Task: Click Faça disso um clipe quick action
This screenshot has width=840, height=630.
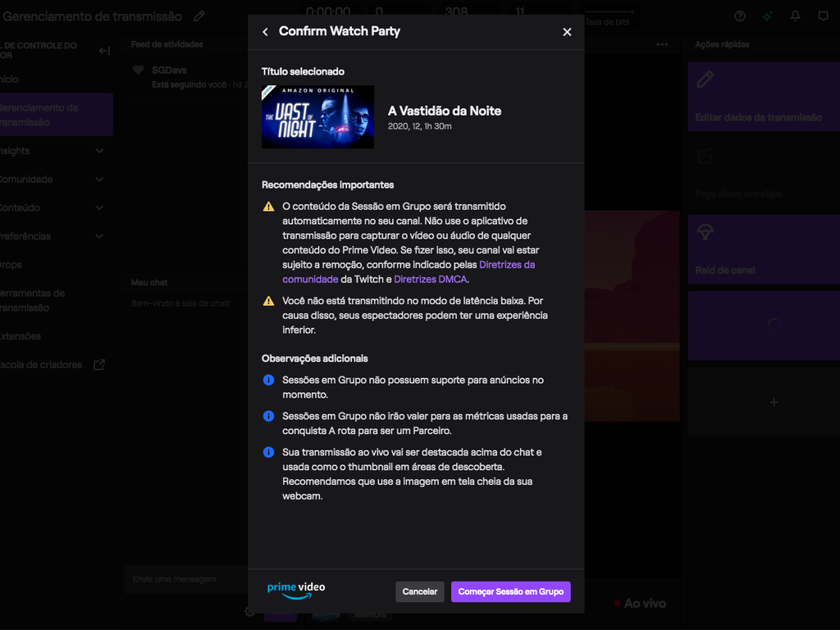Action: (x=764, y=173)
